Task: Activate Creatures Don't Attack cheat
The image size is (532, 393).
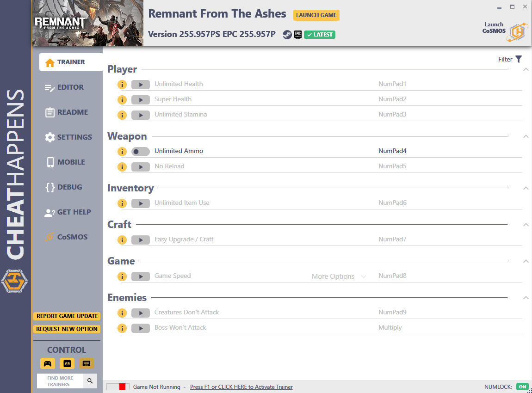Action: pyautogui.click(x=141, y=313)
